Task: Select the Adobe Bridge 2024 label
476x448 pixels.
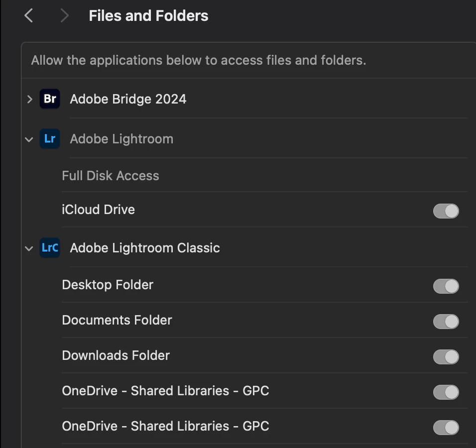Action: (128, 99)
